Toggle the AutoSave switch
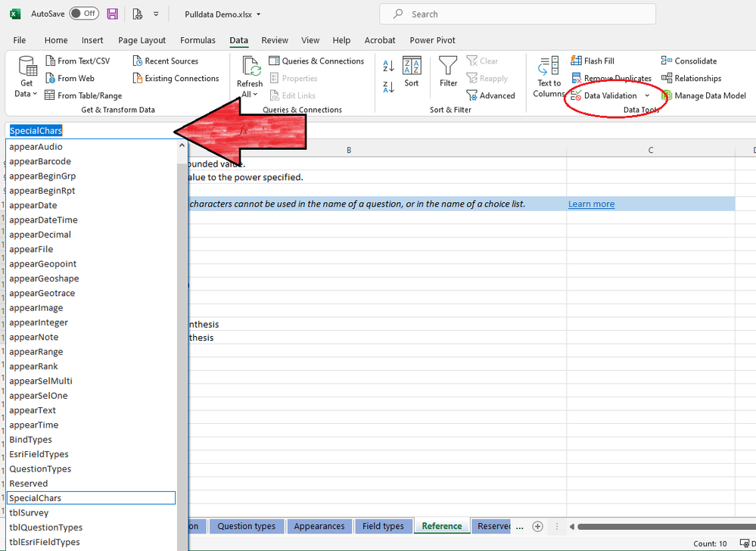Screen dimensions: 756x551 pyautogui.click(x=84, y=14)
